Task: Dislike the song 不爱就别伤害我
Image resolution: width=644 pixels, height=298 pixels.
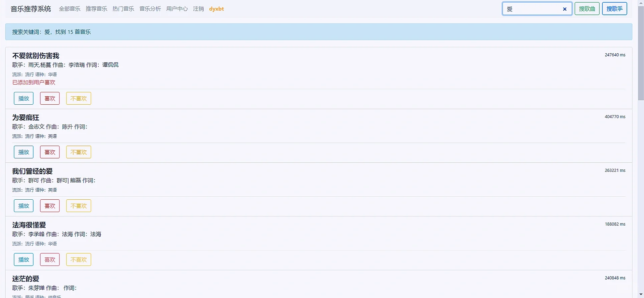Action: pos(79,98)
